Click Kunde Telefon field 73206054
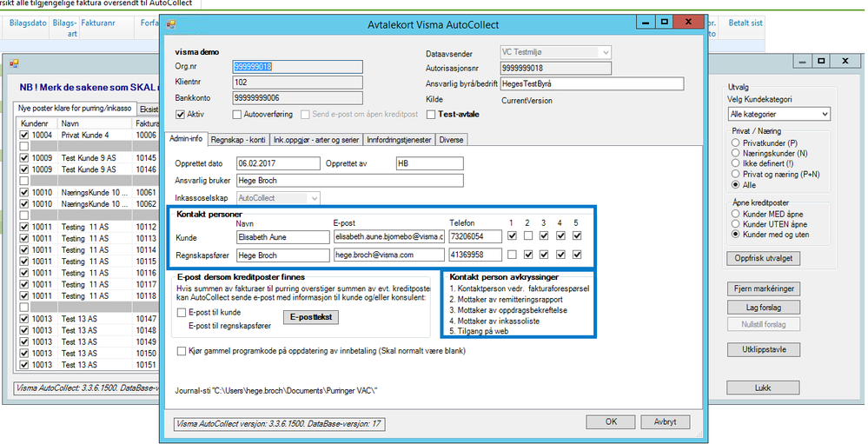Viewport: 868px width, 444px height. click(475, 236)
